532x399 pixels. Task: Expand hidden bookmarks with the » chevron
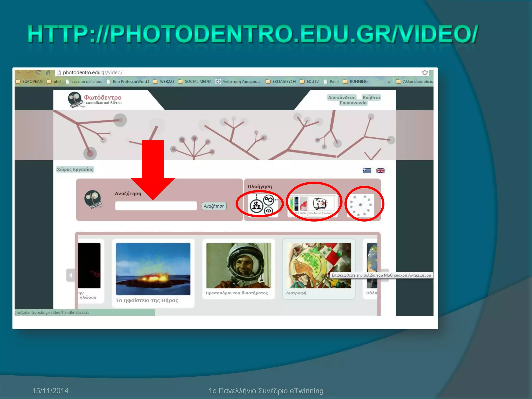coord(389,82)
